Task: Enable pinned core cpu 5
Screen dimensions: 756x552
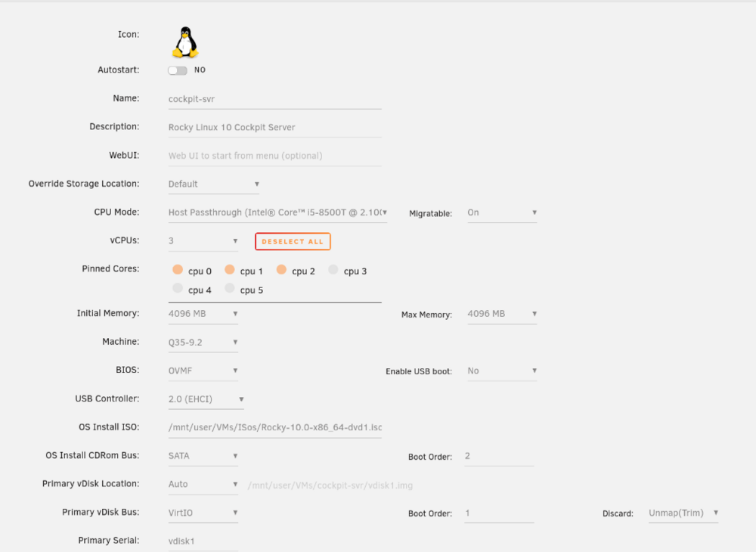Action: coord(230,288)
